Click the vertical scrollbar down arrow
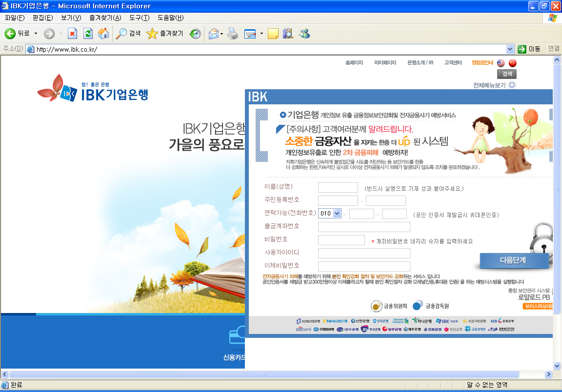 click(x=557, y=366)
